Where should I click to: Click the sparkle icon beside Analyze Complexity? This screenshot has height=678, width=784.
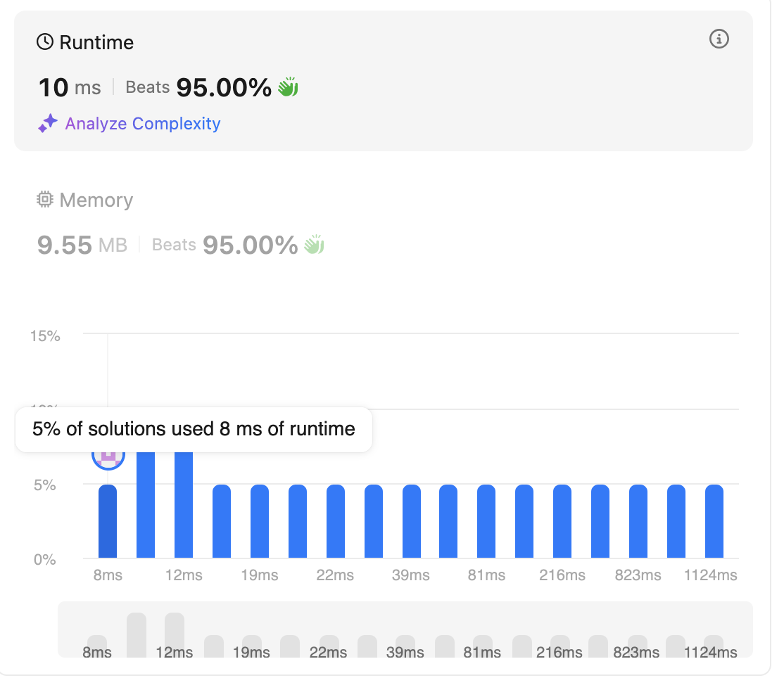tap(47, 124)
